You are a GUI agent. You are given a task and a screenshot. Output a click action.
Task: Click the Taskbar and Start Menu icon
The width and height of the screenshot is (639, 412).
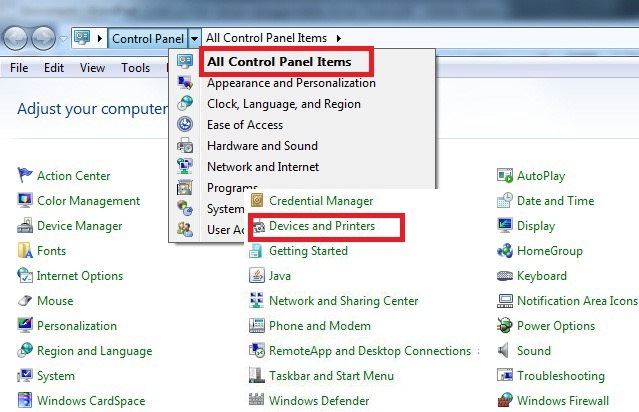point(257,375)
